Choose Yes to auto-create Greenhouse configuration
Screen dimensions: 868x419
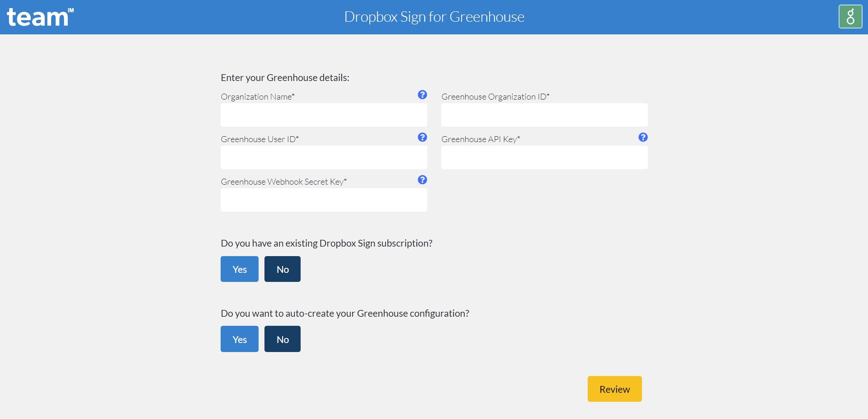(239, 339)
